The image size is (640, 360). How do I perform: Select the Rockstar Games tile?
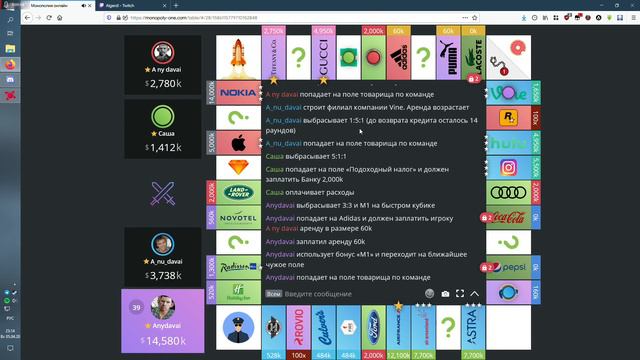(509, 118)
